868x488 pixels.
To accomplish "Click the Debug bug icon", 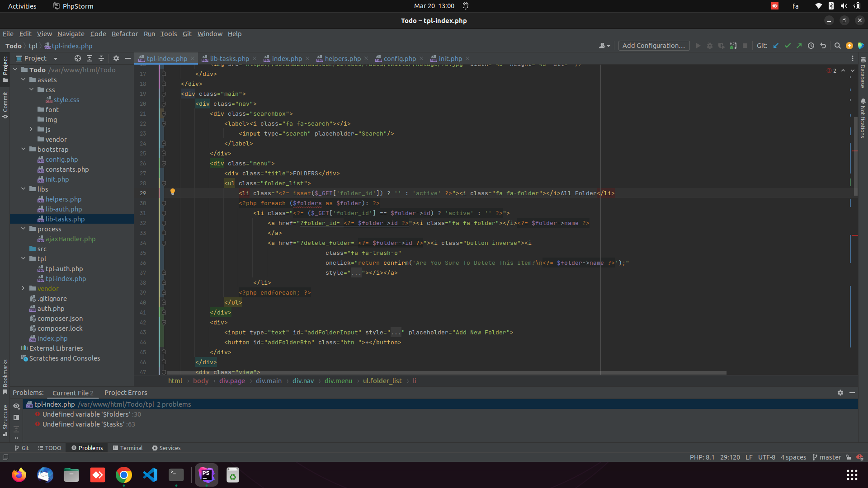I will point(710,46).
